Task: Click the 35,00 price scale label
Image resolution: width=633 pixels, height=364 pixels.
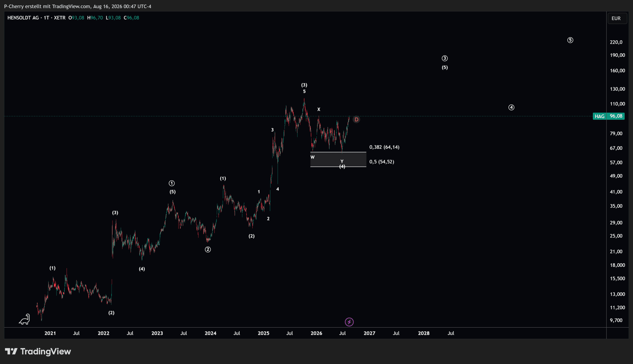Action: click(616, 206)
